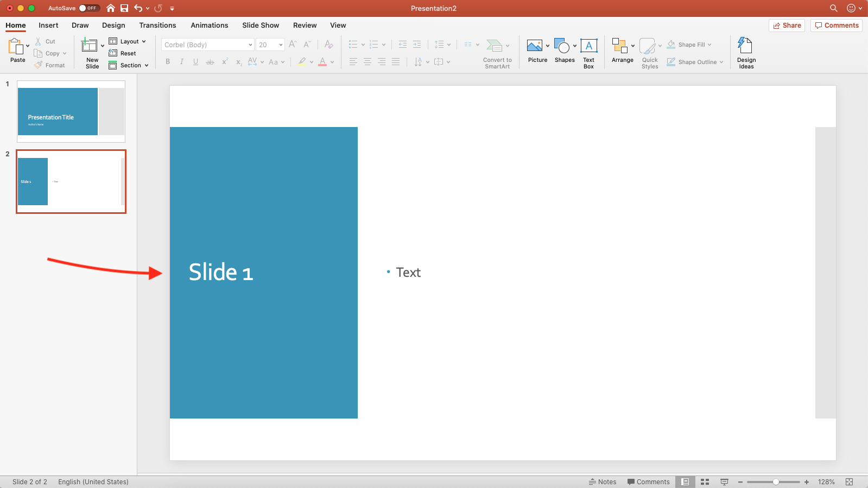This screenshot has height=488, width=868.
Task: Click the Undo arrow
Action: pyautogui.click(x=138, y=8)
